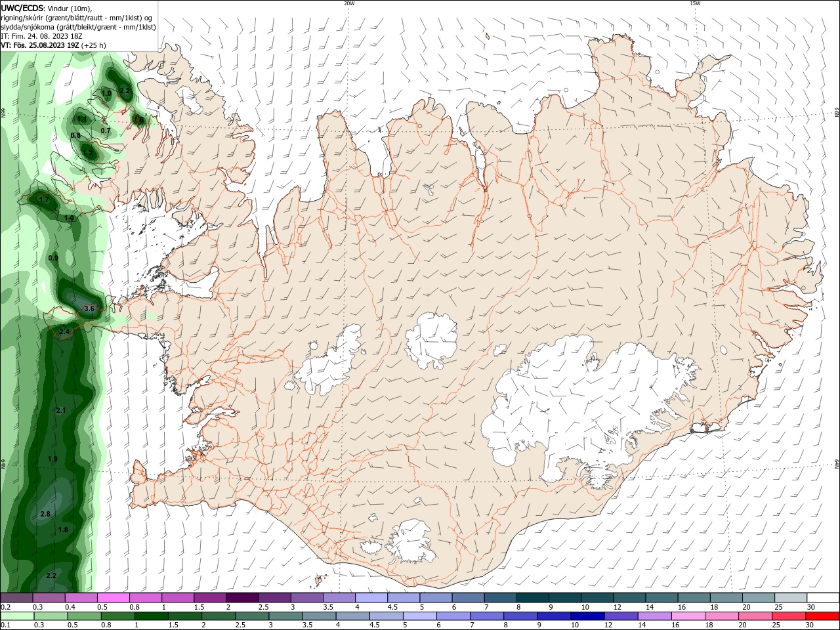The image size is (840, 630).
Task: Click the 1.9 precipitation value on the map
Action: click(x=52, y=459)
